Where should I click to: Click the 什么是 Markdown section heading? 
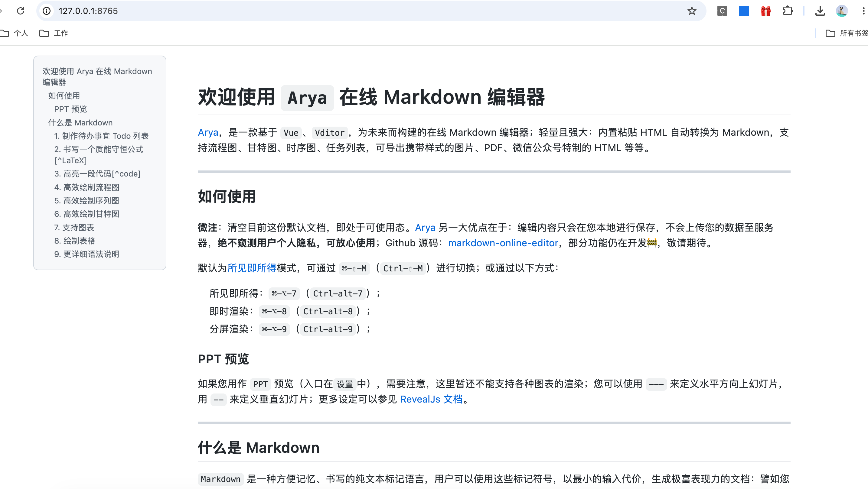tap(259, 448)
